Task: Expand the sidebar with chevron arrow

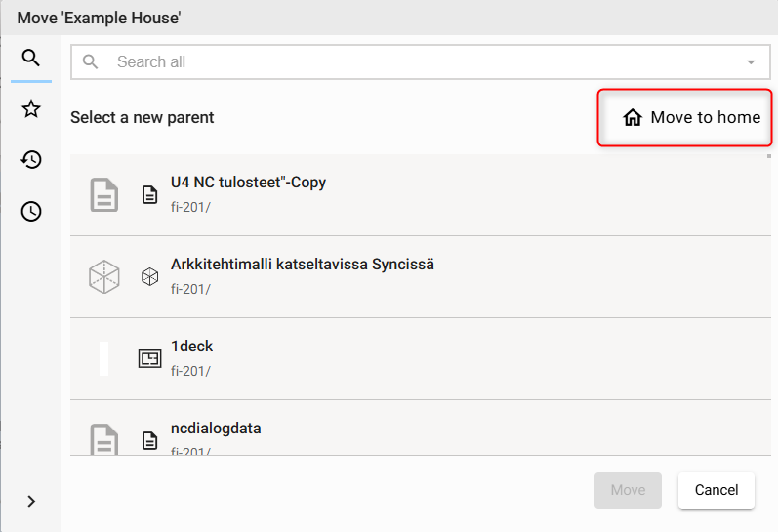Action: 31,501
